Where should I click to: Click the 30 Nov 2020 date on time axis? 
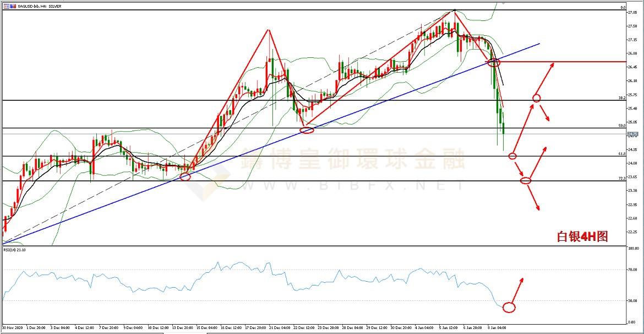pyautogui.click(x=11, y=328)
